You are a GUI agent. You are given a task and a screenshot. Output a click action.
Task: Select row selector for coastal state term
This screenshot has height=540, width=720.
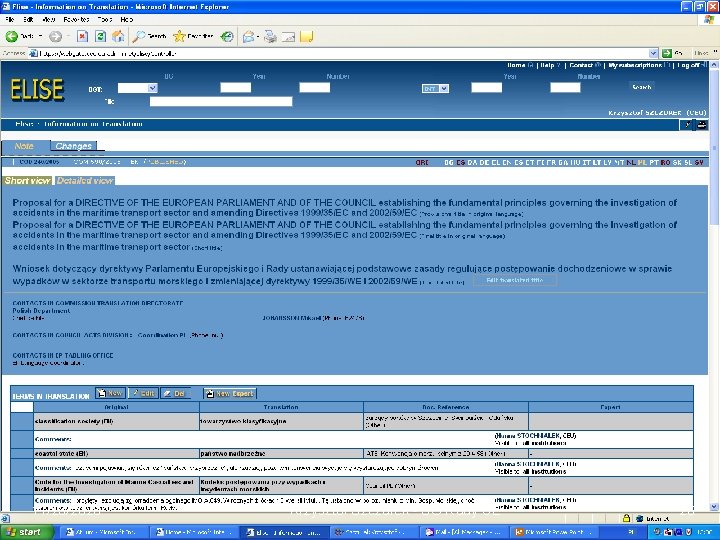click(22, 453)
